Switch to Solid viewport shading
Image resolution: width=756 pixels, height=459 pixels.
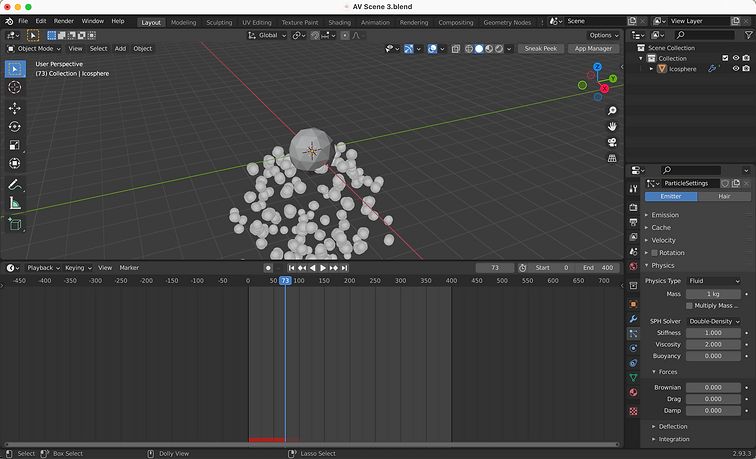(x=479, y=49)
